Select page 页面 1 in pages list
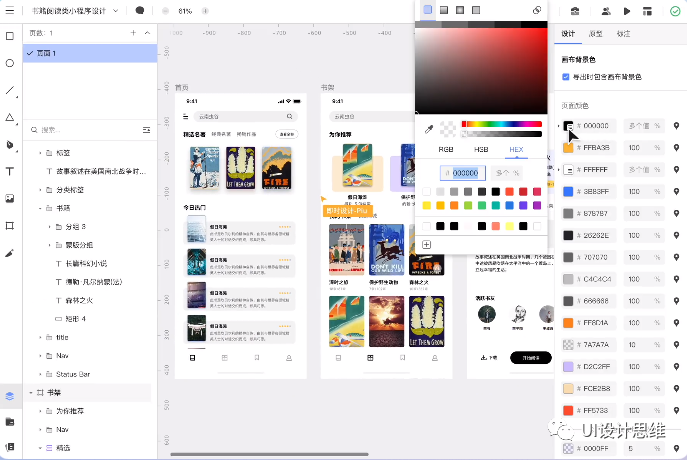Screen dimensions: 687x460 click(x=90, y=53)
